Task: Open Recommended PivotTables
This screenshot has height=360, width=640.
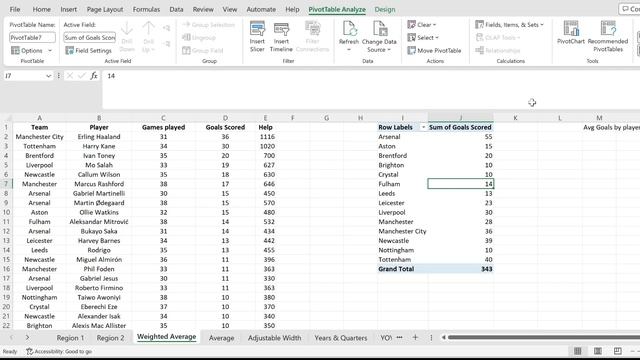Action: click(608, 37)
